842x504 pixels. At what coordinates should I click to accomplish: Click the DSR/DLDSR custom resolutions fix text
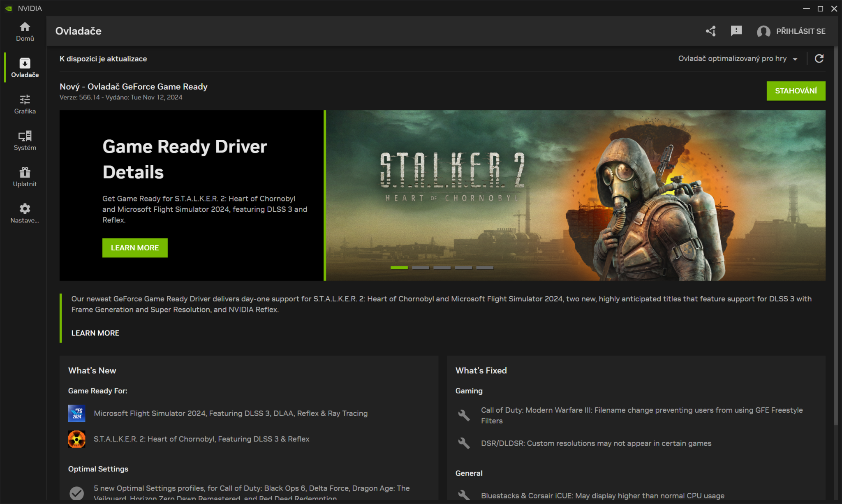[x=596, y=443]
